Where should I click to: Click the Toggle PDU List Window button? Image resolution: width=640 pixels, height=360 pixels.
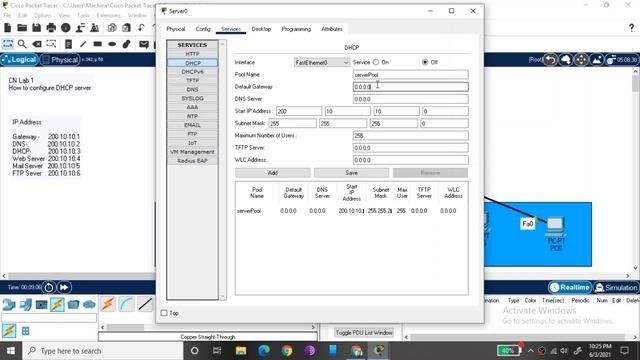pos(364,333)
